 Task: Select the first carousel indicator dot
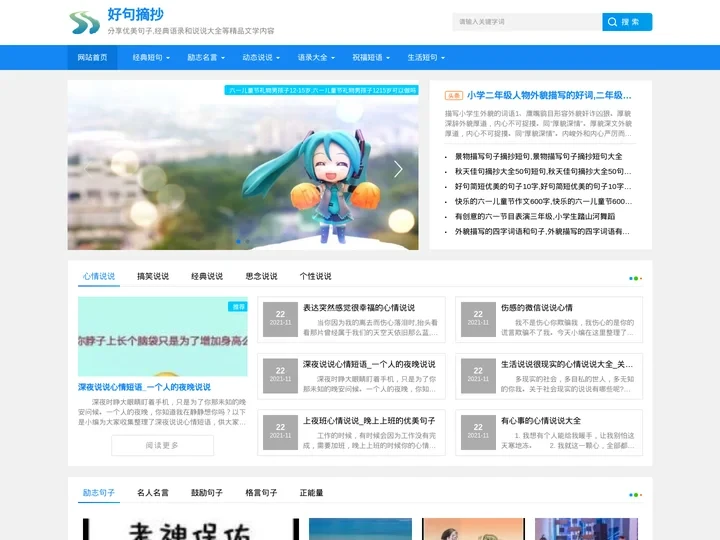[x=238, y=242]
